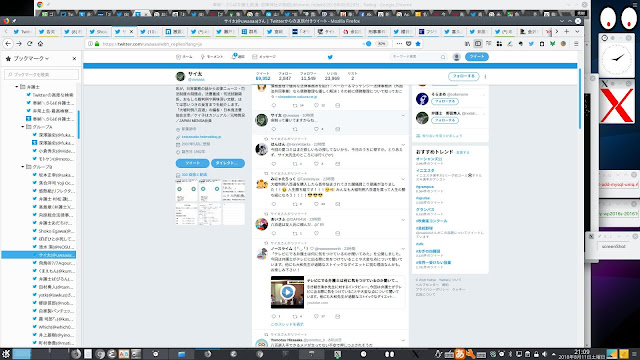Reply to サイ太's own tweet
Screen dimensions: 640x360
(273, 129)
